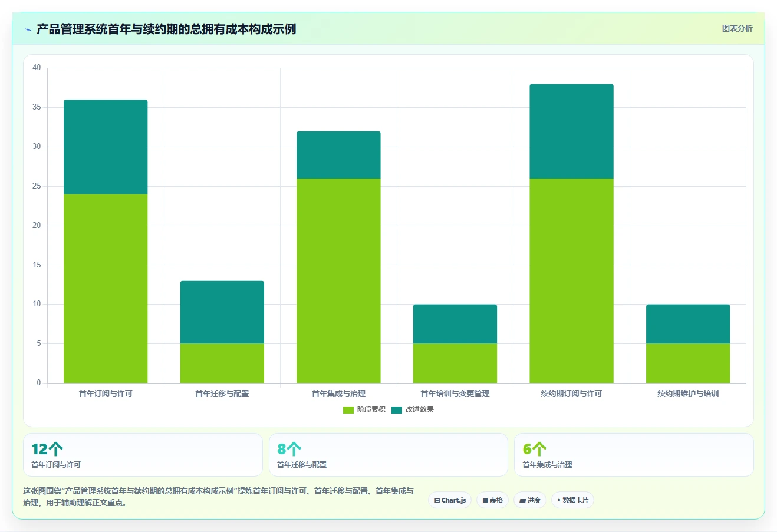
Task: Click the green bar segment for 首年集成与治理
Action: (338, 280)
